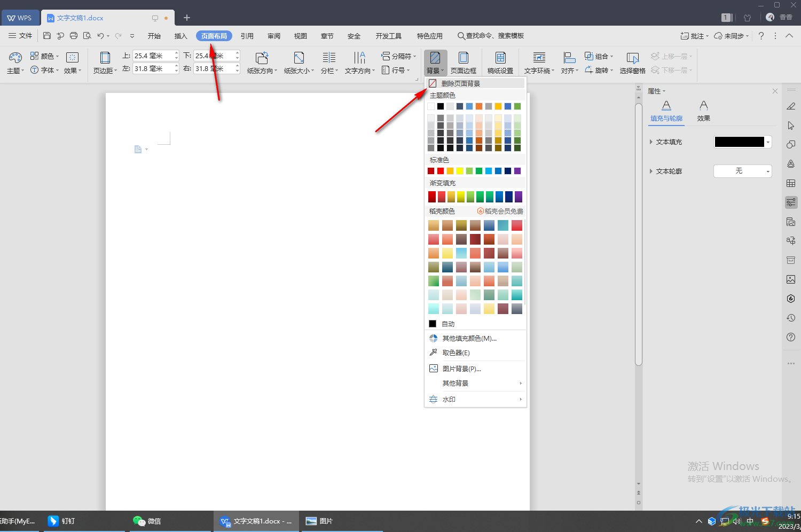Click the page border icon
801x532 pixels.
(464, 58)
